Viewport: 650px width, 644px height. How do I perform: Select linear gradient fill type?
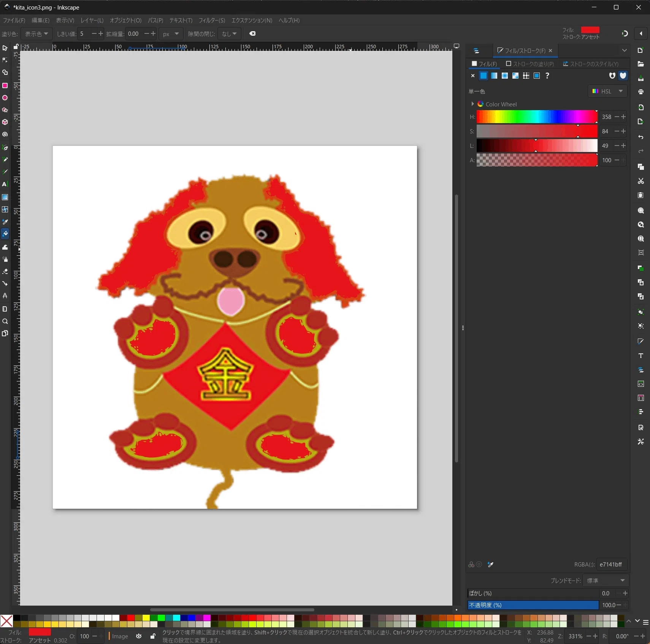[x=494, y=76]
